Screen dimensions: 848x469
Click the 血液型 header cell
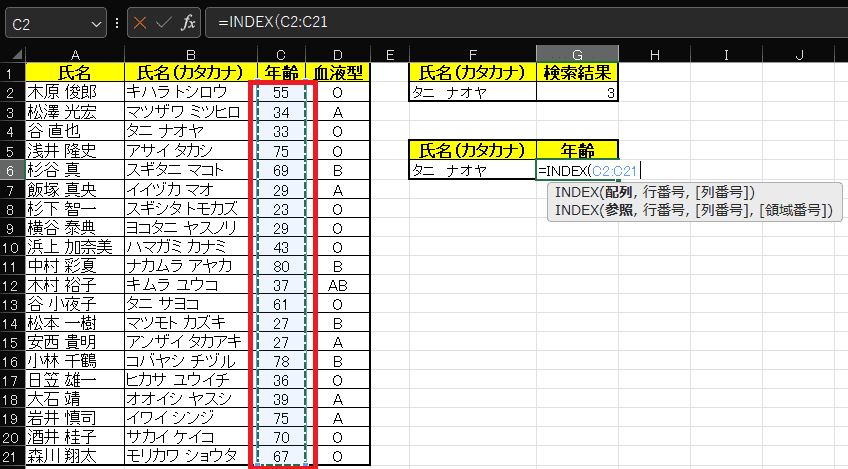click(338, 73)
